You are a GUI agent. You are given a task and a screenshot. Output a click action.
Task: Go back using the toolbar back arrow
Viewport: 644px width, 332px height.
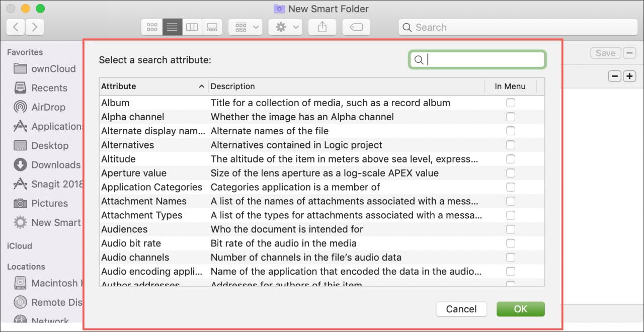click(x=16, y=27)
